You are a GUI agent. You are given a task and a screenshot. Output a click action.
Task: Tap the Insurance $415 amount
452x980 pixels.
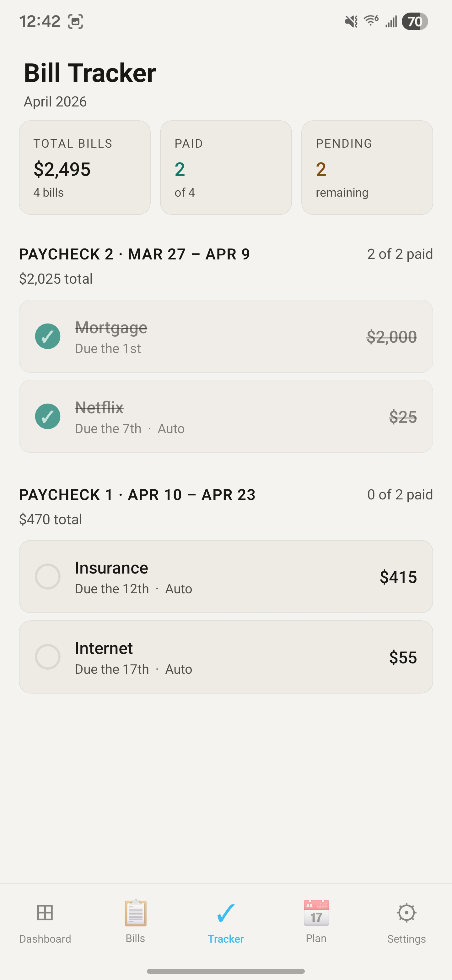[x=398, y=577]
